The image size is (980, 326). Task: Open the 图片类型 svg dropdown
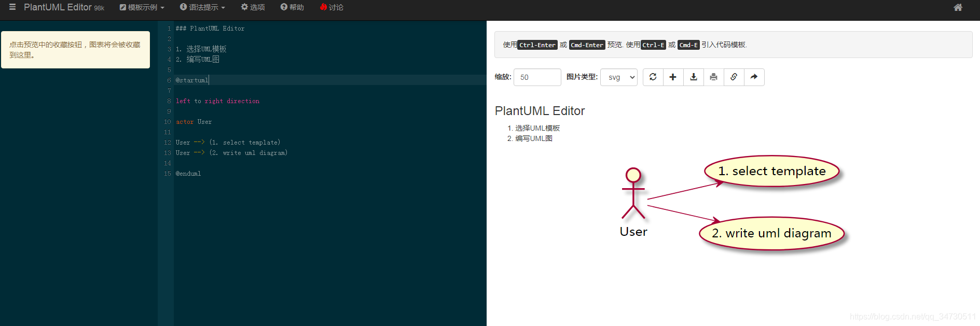[618, 77]
